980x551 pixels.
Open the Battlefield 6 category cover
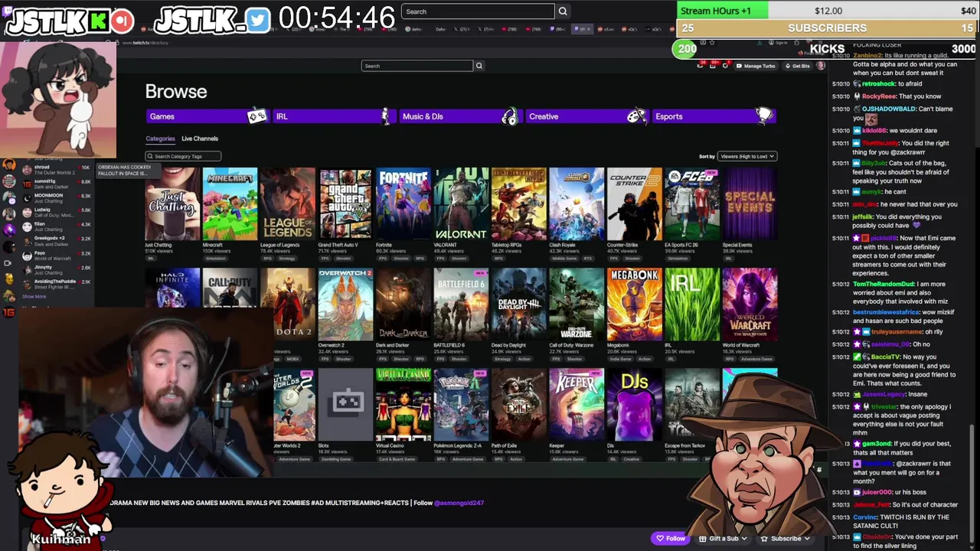(x=461, y=305)
